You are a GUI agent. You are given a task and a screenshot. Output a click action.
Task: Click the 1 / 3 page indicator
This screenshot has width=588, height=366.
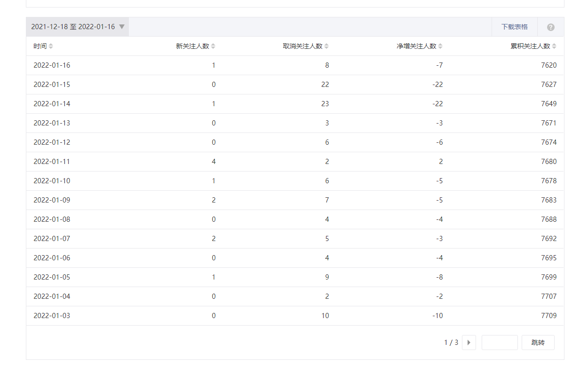(451, 343)
